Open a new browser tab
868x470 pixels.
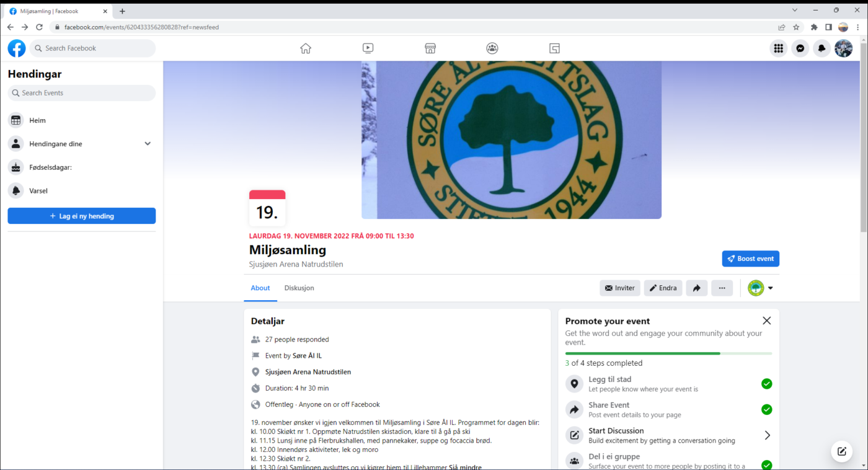pos(122,11)
